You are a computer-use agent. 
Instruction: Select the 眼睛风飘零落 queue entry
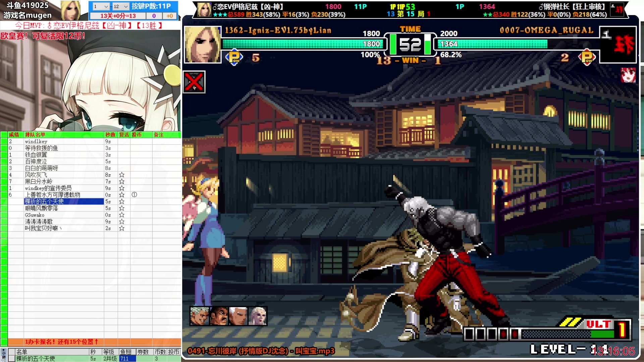[x=41, y=208]
